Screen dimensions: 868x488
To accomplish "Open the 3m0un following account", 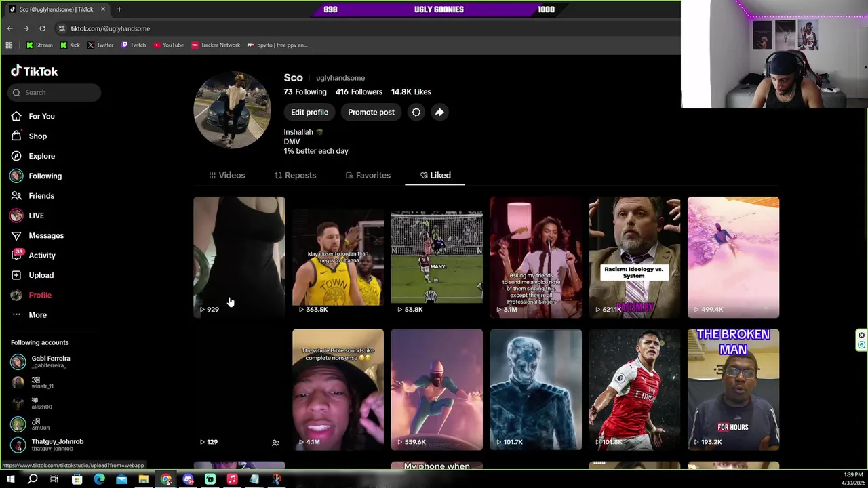I will pos(31,424).
